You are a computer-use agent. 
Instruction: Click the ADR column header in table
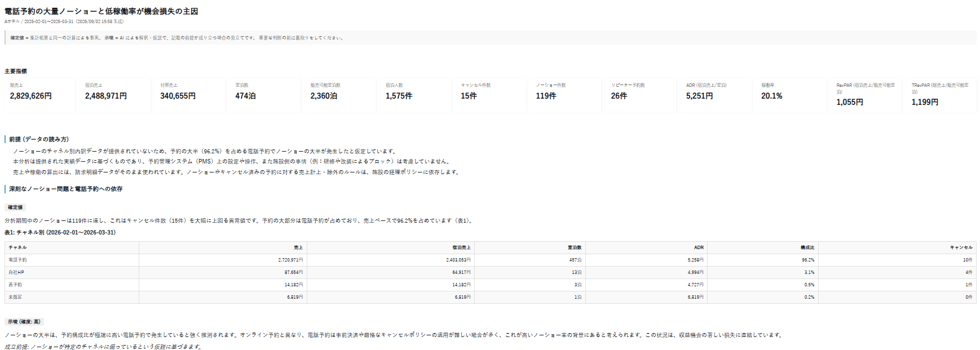coord(646,247)
